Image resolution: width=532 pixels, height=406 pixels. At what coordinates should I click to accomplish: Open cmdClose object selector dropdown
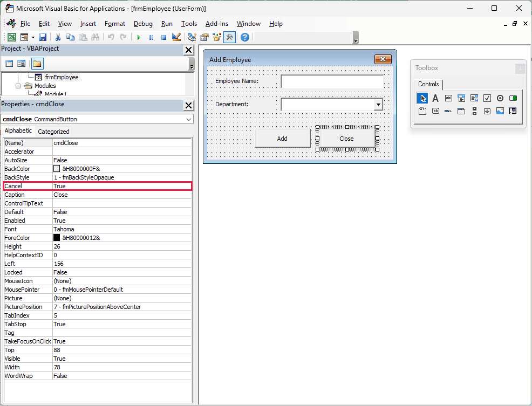pyautogui.click(x=189, y=119)
